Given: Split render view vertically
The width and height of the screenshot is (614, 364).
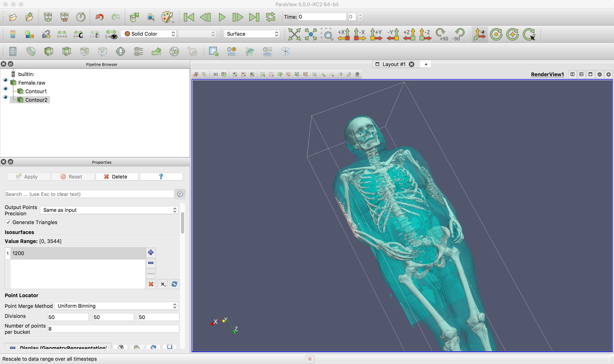Looking at the screenshot, I should click(581, 74).
